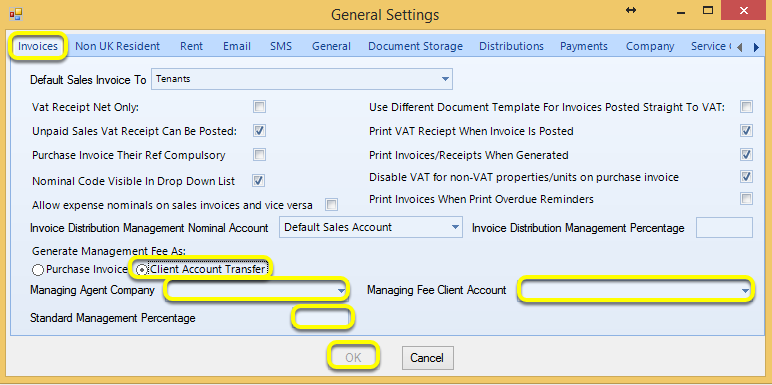772x385 pixels.
Task: Open the Default Sales Invoice To dropdown
Action: pyautogui.click(x=301, y=79)
